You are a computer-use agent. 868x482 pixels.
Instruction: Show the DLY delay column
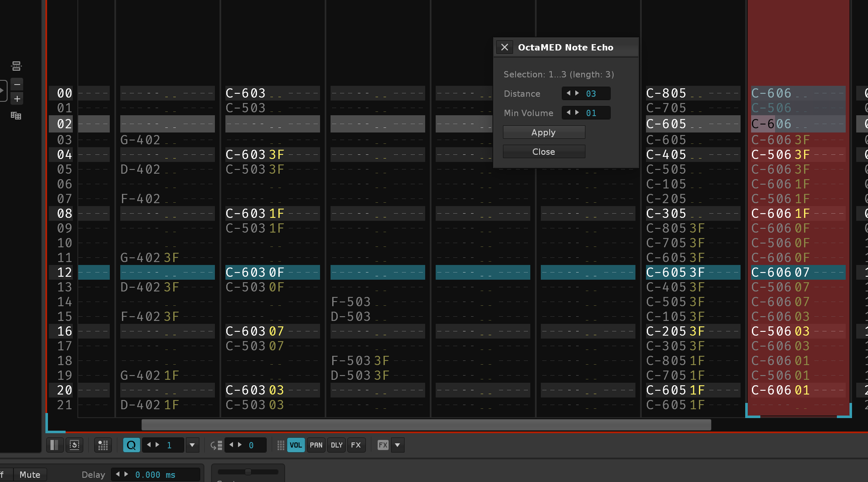point(336,445)
